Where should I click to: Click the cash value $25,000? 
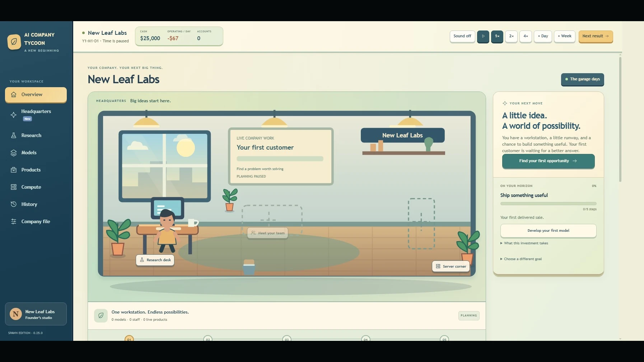150,38
